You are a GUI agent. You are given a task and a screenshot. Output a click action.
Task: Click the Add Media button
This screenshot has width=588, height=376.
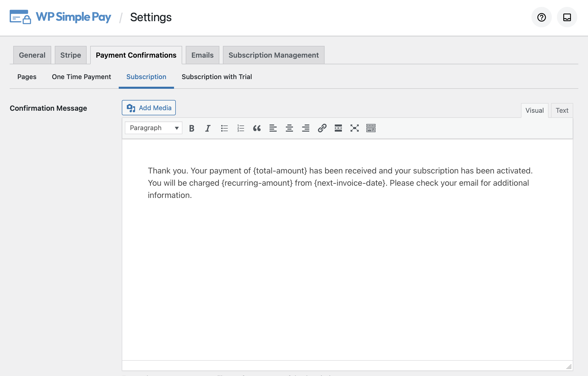149,108
